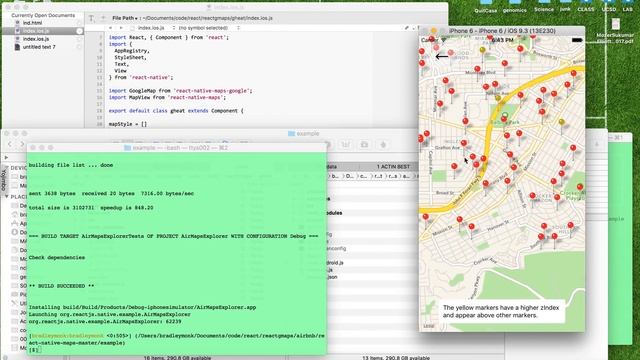
Task: Click the folder toolbar icon in Finder
Action: point(364,144)
